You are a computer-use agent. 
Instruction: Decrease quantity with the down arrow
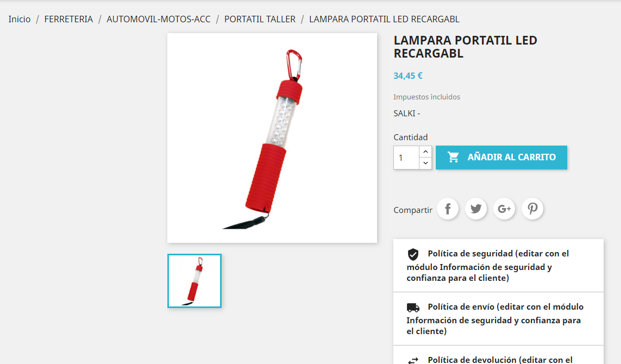[x=425, y=163]
